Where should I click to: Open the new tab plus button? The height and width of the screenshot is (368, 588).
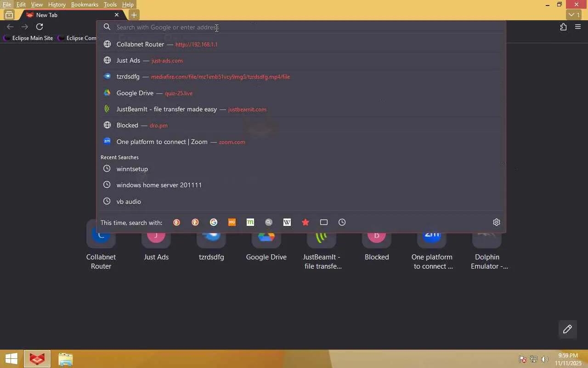[x=134, y=15]
